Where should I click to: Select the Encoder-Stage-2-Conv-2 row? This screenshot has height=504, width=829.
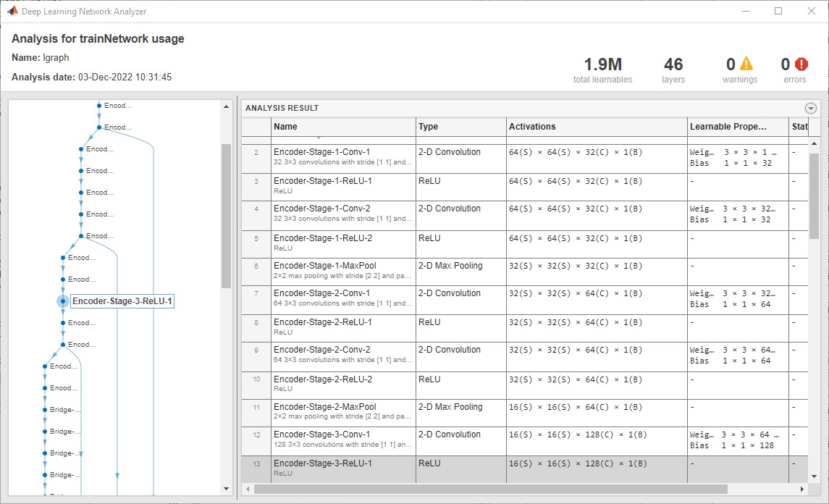tap(343, 355)
